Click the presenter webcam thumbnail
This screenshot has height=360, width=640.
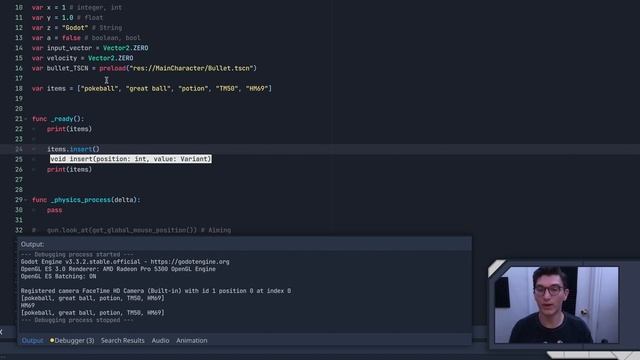[556, 305]
